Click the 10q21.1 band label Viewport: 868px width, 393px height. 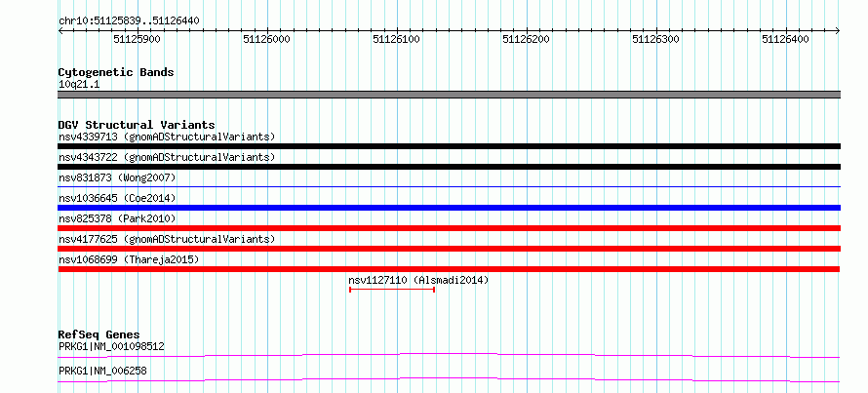pos(79,85)
